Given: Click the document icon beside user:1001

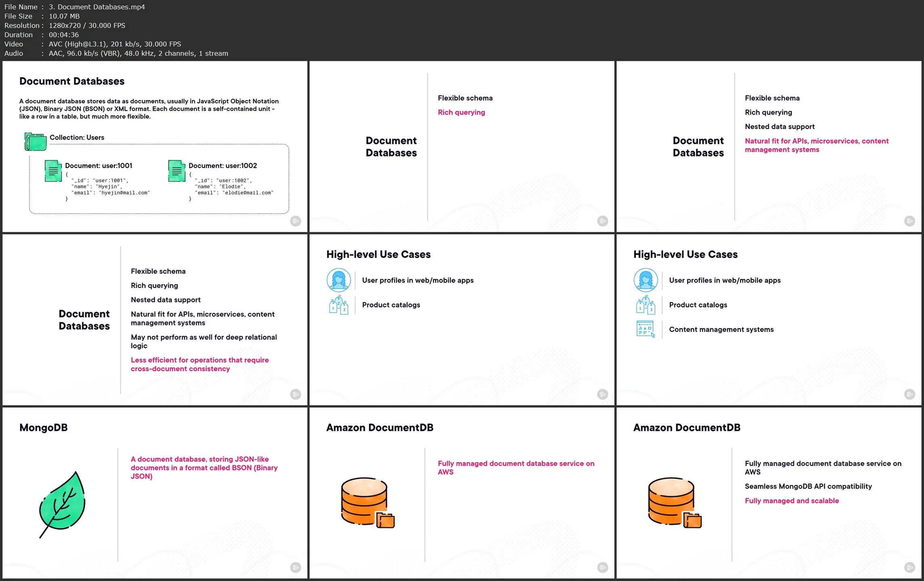Looking at the screenshot, I should [x=53, y=171].
